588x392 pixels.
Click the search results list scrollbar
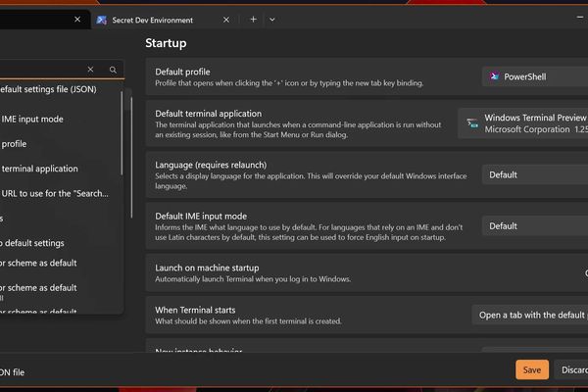[122, 133]
